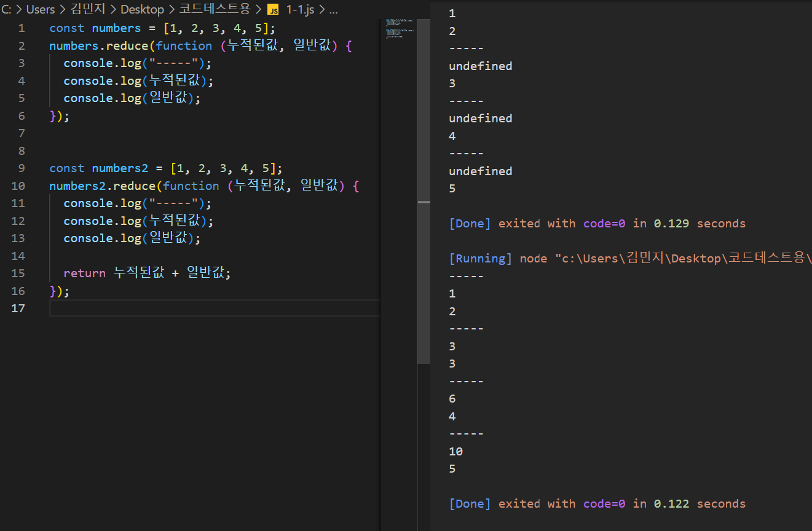Click the 'const numbers = [1, 2, 3, 4, 5];' line
This screenshot has height=531, width=812.
point(162,28)
